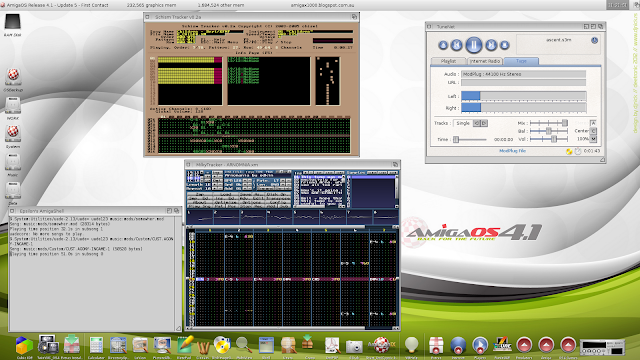The width and height of the screenshot is (640, 360).
Task: Open the Players dock icon
Action: (480, 345)
